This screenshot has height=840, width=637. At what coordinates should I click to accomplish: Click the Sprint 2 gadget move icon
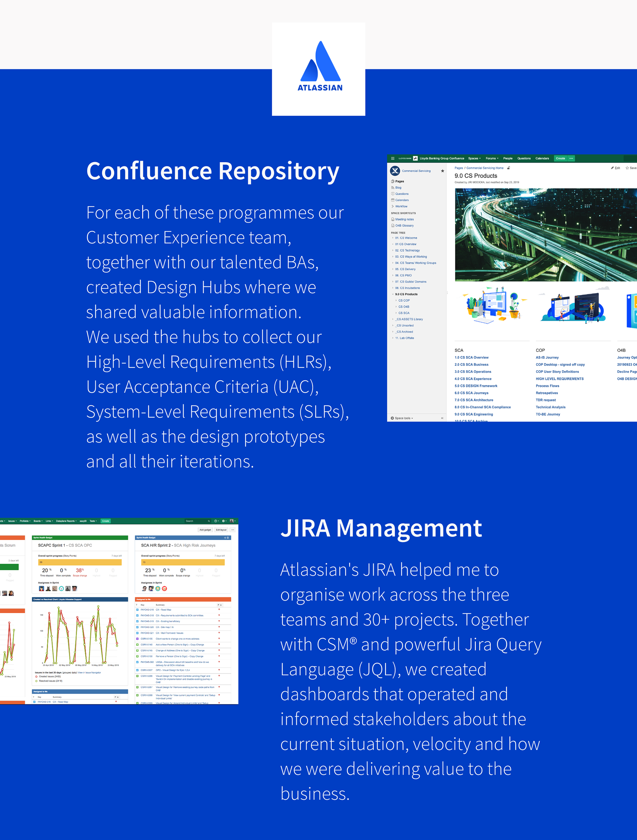click(225, 538)
